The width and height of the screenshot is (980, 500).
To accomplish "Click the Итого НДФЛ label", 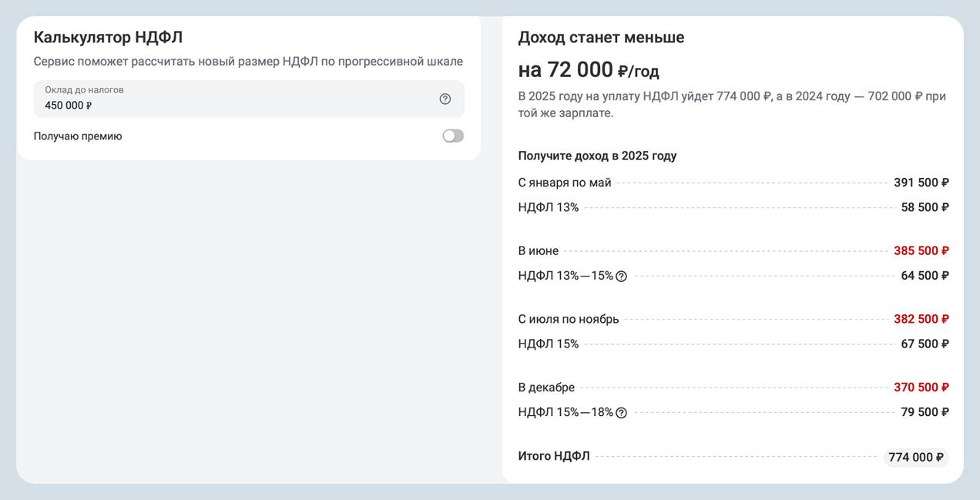I will click(554, 456).
